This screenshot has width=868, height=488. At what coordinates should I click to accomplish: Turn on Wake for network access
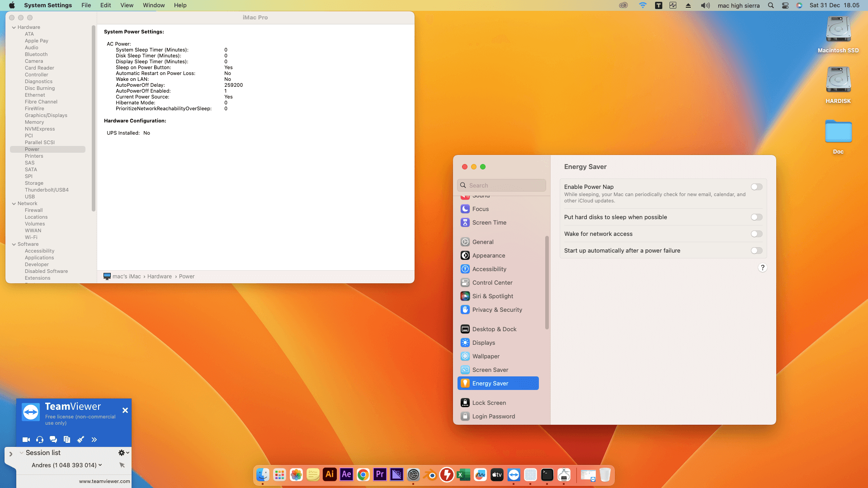756,234
